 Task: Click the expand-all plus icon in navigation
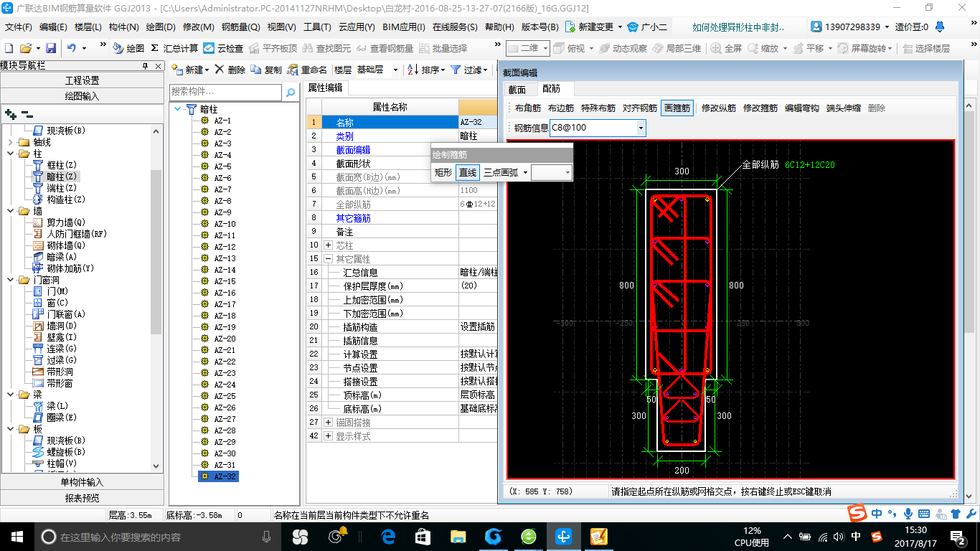click(x=10, y=113)
